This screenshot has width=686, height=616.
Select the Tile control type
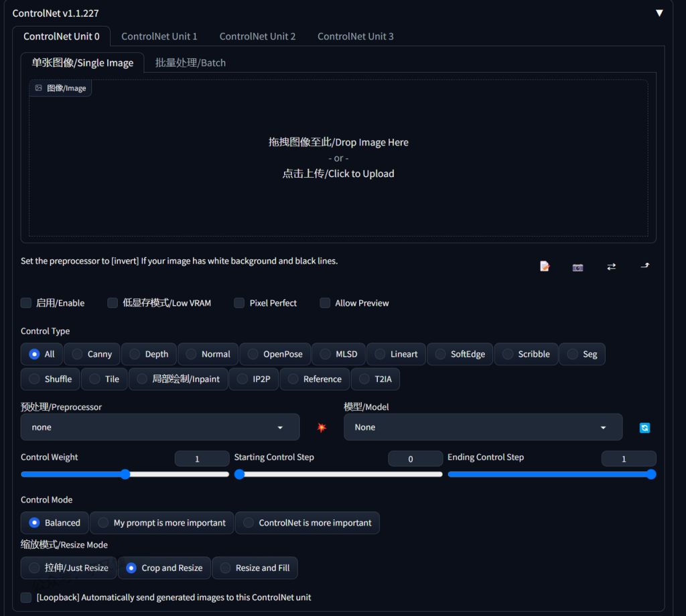(105, 379)
